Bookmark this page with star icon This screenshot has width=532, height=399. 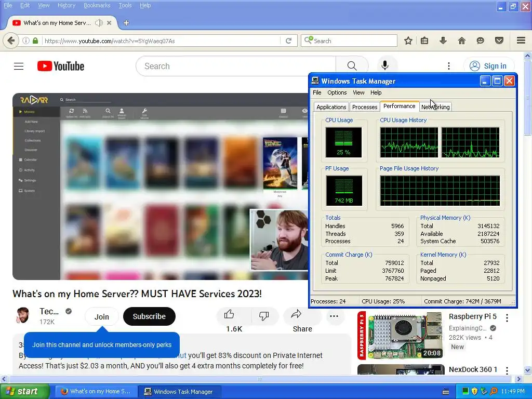tap(408, 41)
